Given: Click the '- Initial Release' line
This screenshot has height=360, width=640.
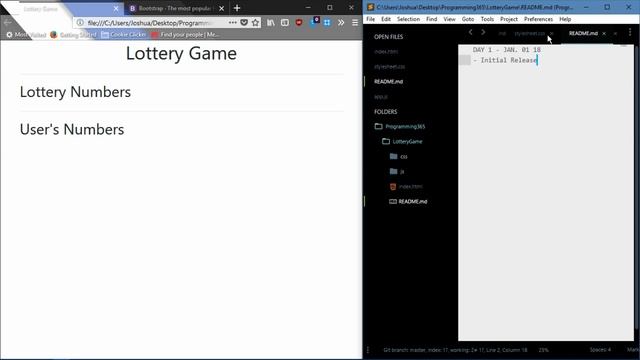Looking at the screenshot, I should coord(504,60).
